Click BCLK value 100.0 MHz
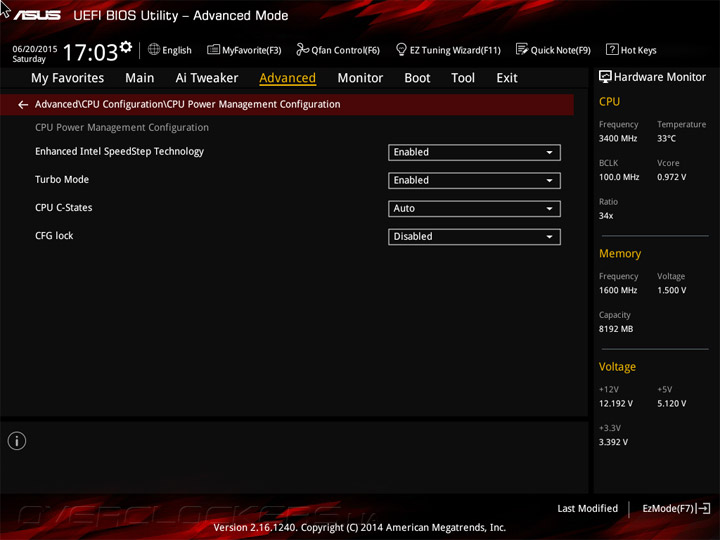The image size is (720, 540). tap(619, 177)
